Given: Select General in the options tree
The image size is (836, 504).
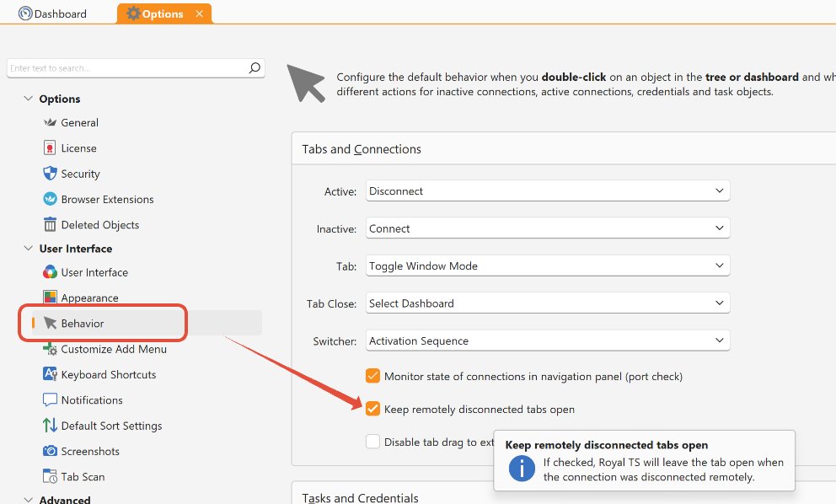Looking at the screenshot, I should [79, 123].
